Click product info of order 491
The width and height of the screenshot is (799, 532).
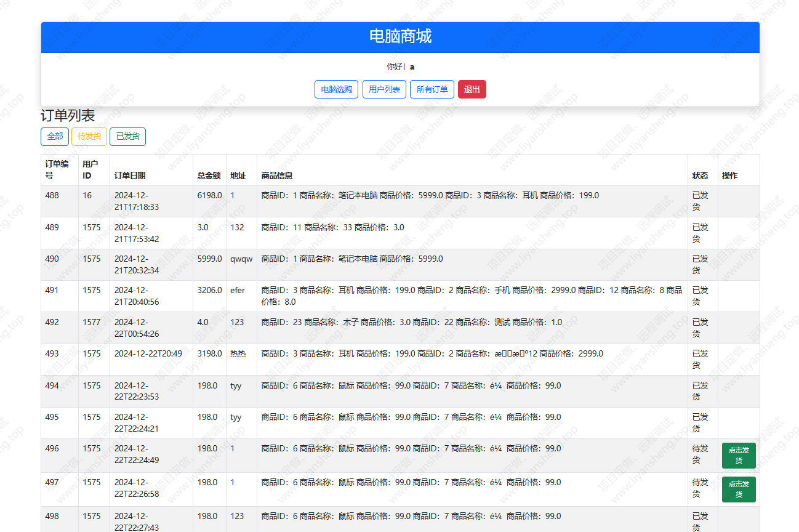[472, 296]
